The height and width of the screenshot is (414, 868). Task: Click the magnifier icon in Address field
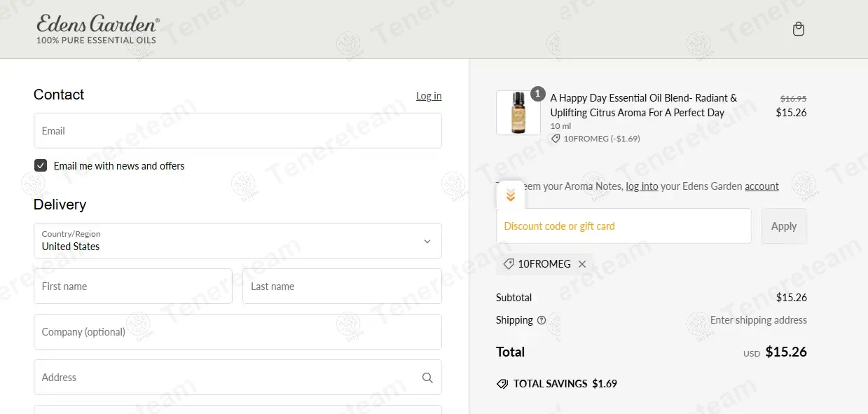(x=427, y=378)
